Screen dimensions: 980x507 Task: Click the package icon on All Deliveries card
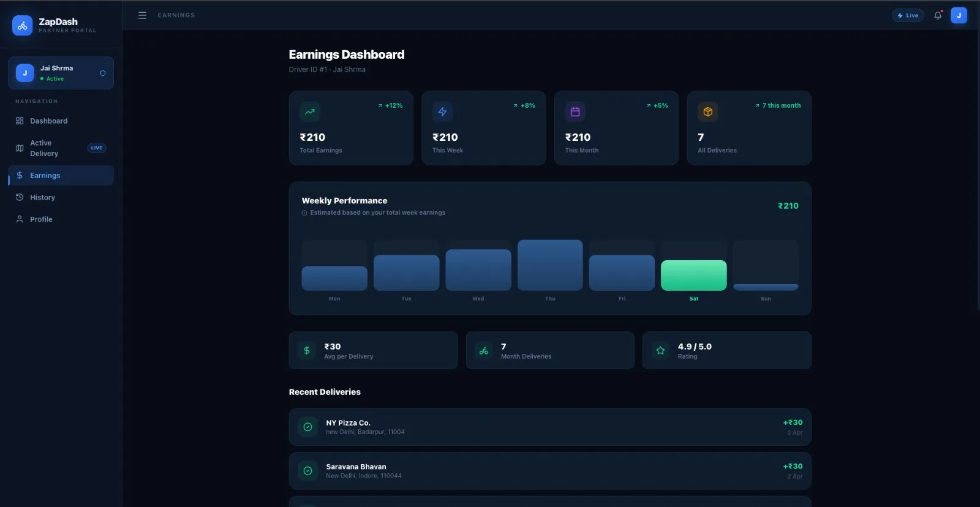pyautogui.click(x=707, y=111)
